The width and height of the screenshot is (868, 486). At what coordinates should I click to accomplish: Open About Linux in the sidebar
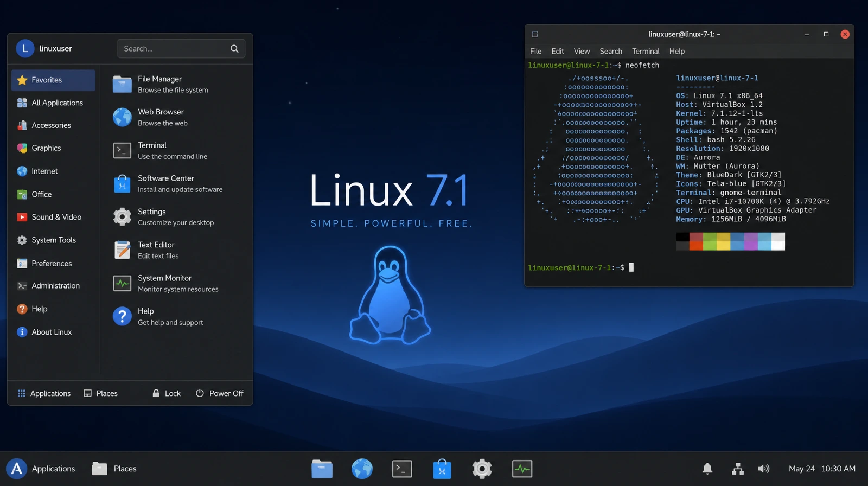53,332
